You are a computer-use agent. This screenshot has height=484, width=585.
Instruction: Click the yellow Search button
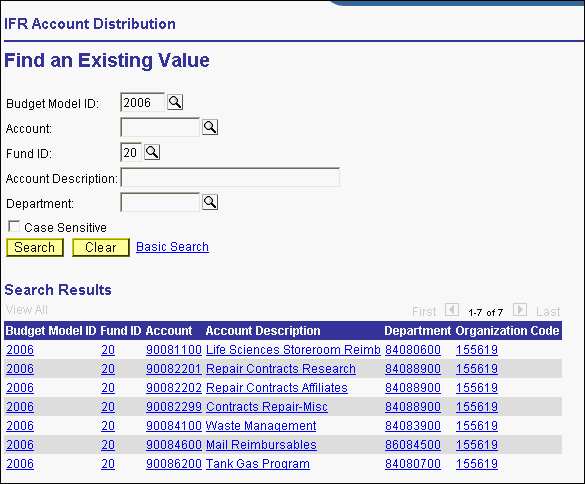pos(35,247)
